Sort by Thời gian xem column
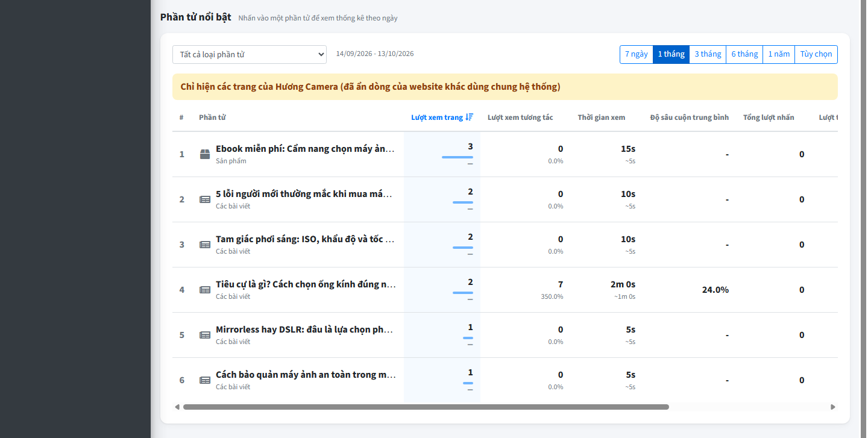Screen dimensions: 868x438 [602, 117]
